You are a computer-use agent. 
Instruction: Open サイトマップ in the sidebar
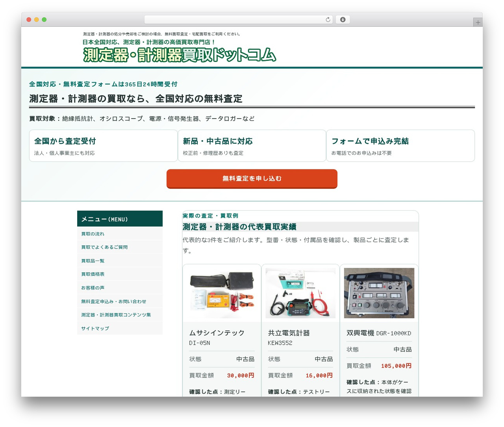click(x=120, y=329)
